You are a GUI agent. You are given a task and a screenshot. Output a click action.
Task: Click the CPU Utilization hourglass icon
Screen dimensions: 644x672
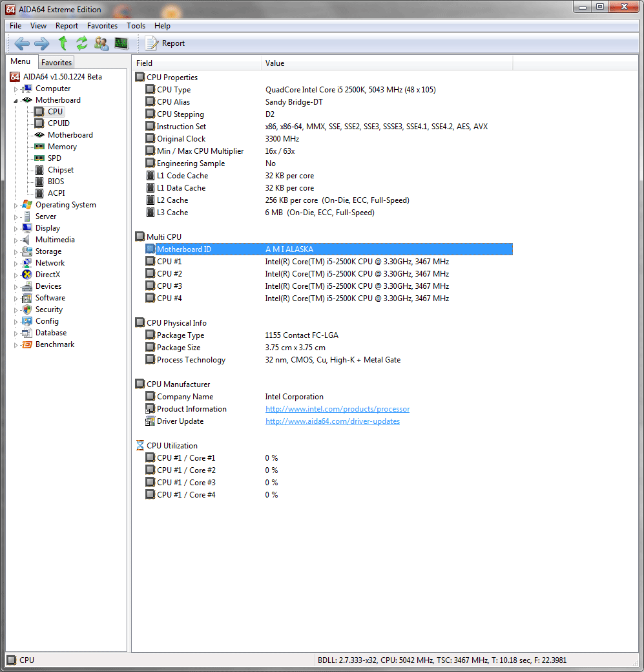pyautogui.click(x=140, y=445)
